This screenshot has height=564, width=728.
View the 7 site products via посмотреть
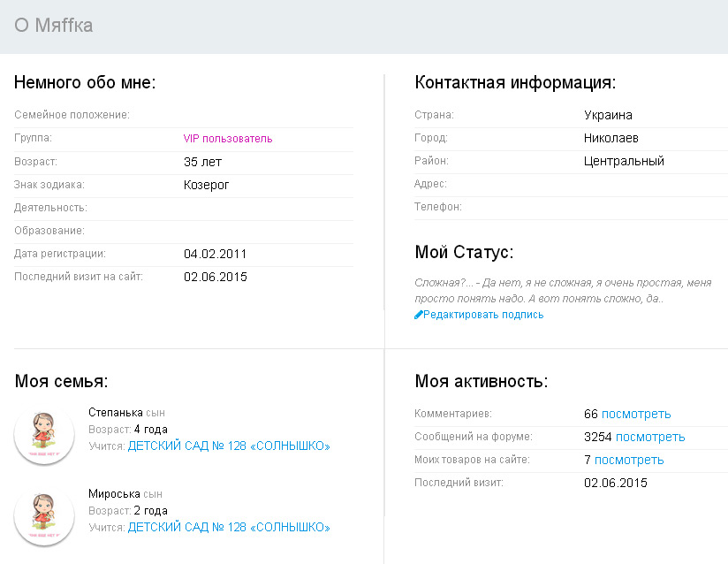tap(629, 460)
